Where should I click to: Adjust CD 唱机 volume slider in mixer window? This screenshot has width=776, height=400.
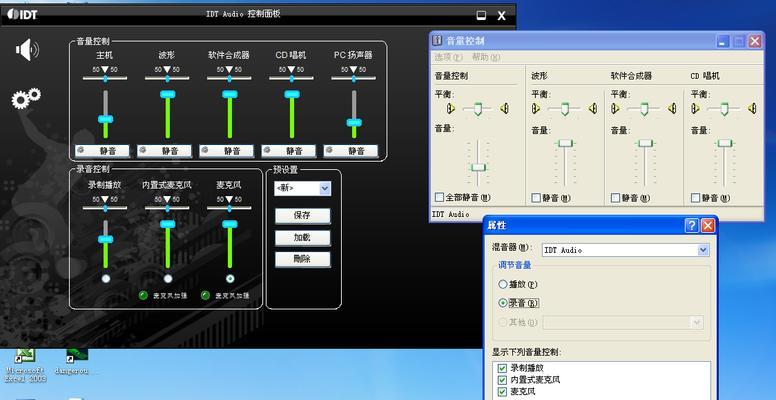(725, 143)
